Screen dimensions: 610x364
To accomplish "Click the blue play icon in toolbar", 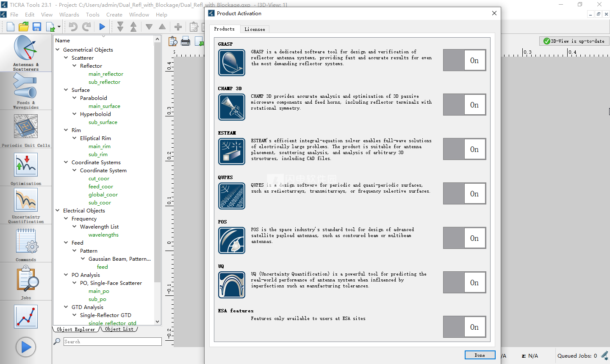I will (x=102, y=27).
